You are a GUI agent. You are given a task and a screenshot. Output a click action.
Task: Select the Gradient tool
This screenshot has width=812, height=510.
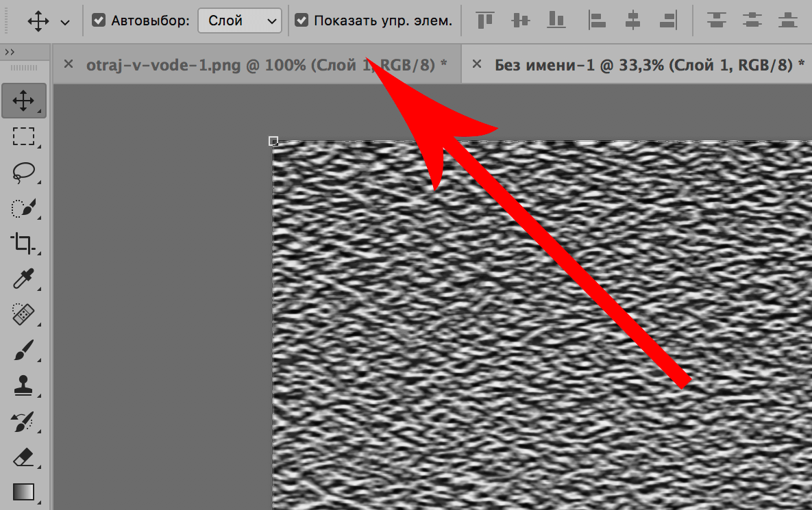pos(24,492)
